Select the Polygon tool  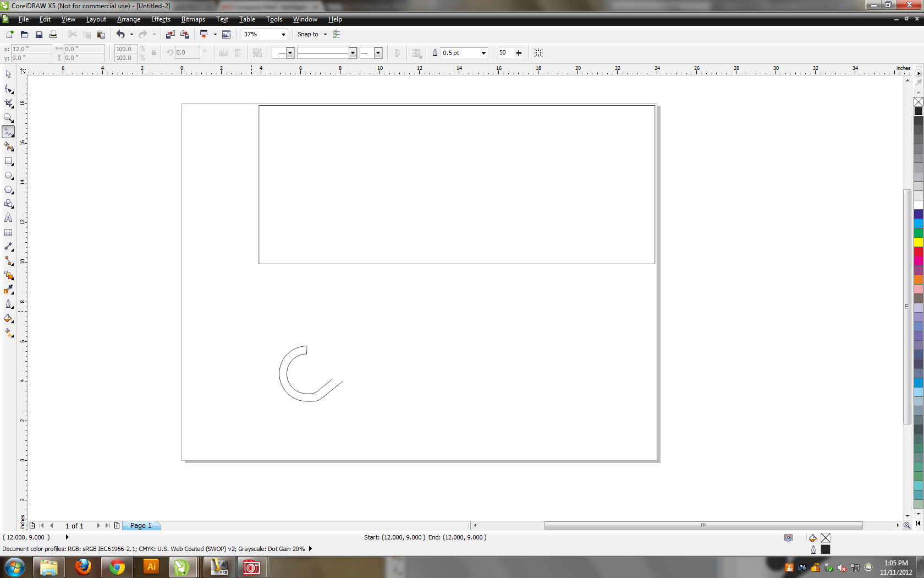tap(8, 189)
